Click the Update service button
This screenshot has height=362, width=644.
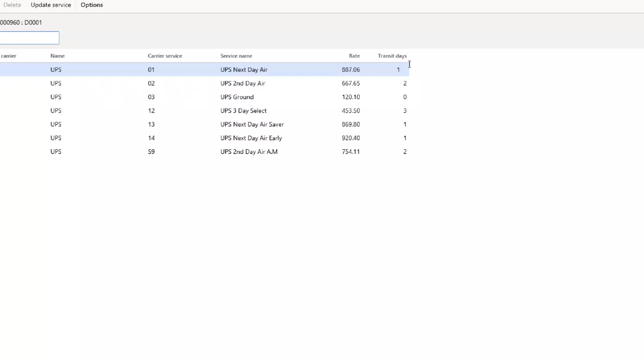(x=51, y=5)
